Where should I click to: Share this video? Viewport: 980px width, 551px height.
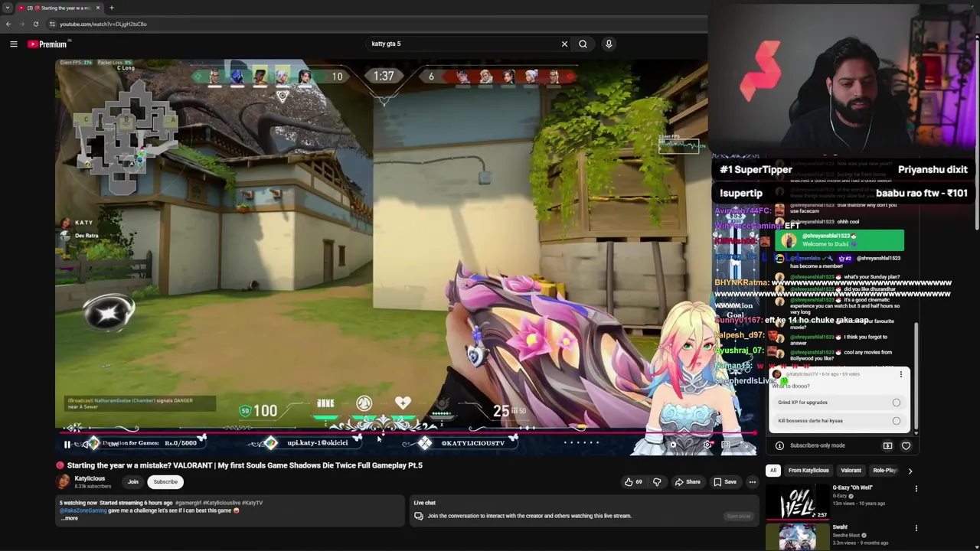pyautogui.click(x=688, y=482)
